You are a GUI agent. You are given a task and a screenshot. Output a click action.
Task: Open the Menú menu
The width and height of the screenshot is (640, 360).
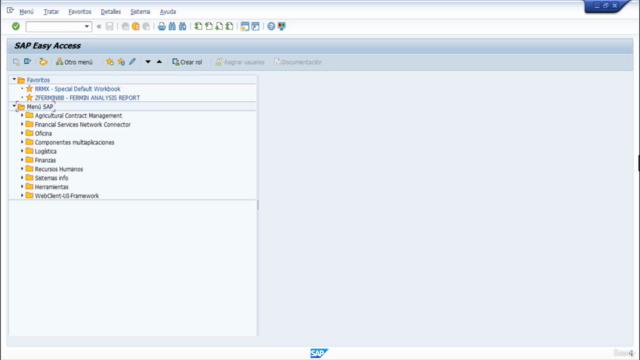[x=27, y=12]
